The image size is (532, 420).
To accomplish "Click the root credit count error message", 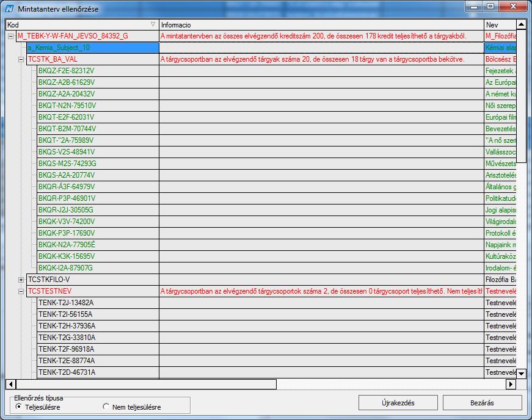I will pos(313,36).
